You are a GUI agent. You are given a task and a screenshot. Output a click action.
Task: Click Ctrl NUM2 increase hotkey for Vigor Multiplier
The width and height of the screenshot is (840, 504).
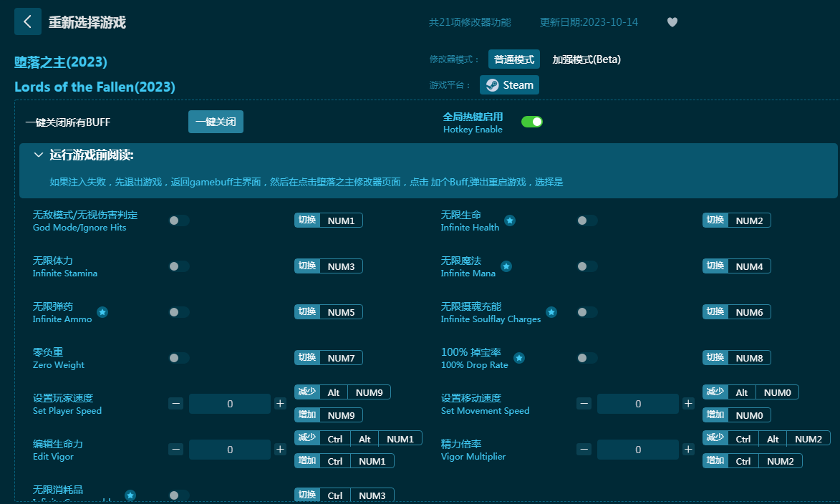click(753, 461)
